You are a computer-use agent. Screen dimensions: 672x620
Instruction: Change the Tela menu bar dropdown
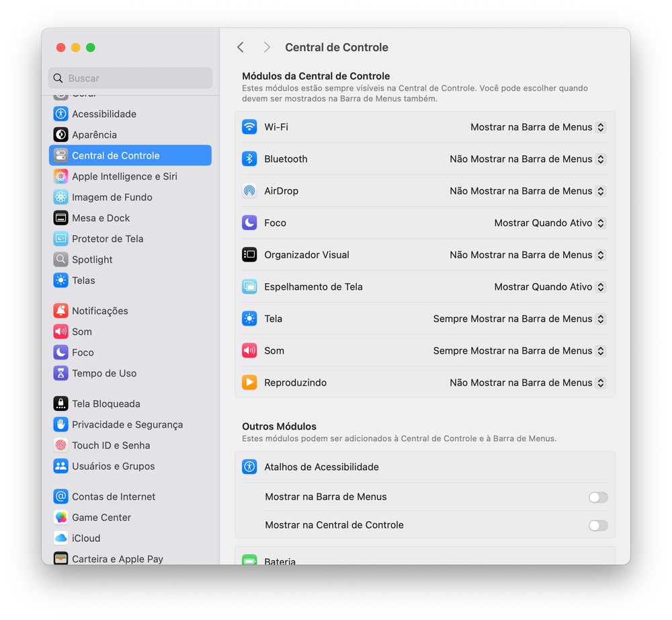click(519, 319)
